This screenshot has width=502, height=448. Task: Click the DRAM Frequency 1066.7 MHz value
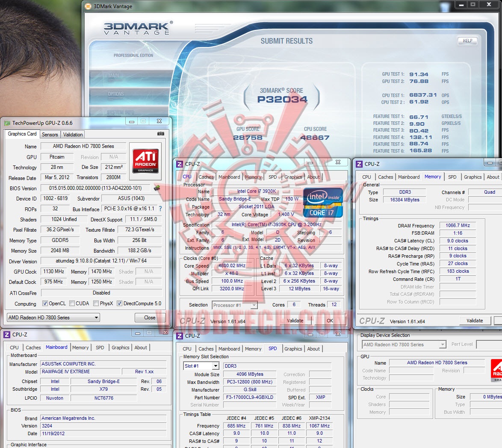[x=458, y=225]
